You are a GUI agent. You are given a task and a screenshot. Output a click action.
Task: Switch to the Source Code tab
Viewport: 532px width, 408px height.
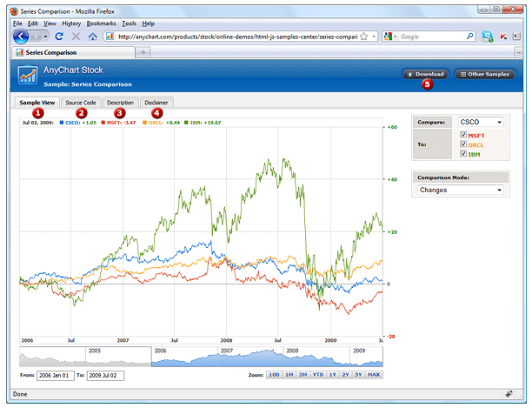[81, 103]
